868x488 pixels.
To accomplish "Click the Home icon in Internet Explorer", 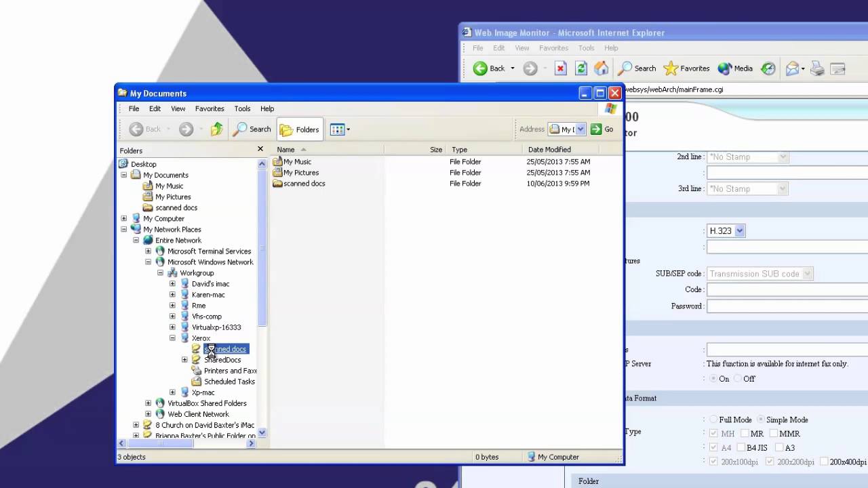I will point(601,68).
